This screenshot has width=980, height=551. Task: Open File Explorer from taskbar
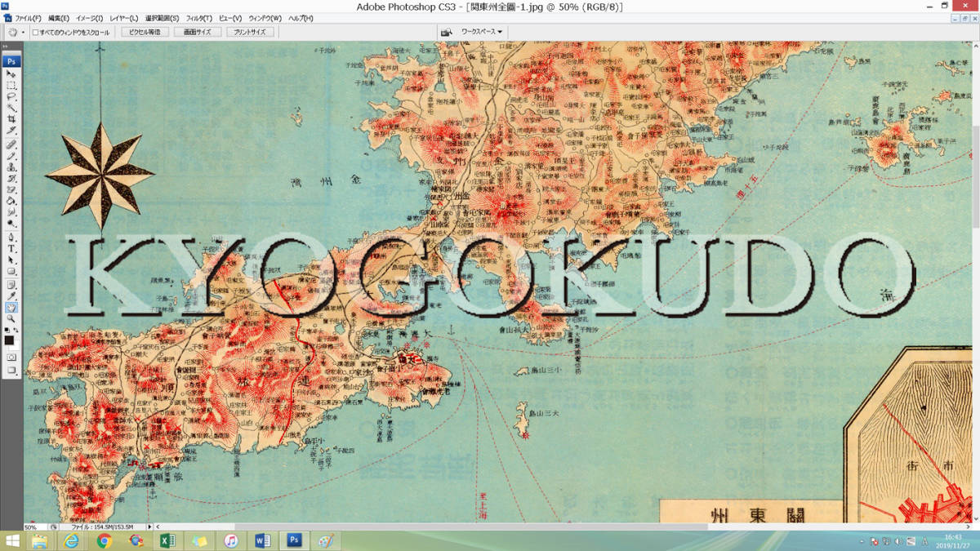pos(40,541)
